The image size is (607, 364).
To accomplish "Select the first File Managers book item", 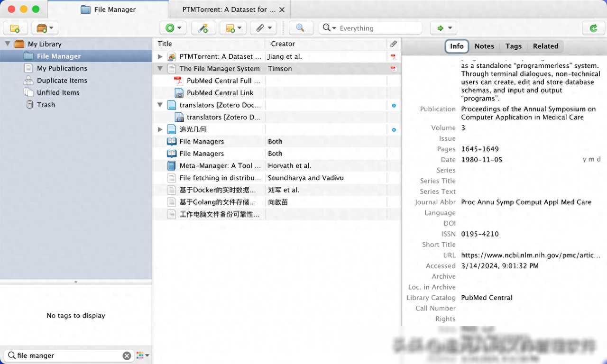I will point(276,141).
